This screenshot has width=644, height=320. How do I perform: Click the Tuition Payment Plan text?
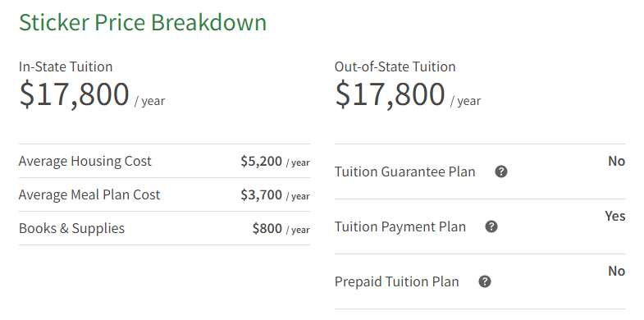tap(400, 226)
